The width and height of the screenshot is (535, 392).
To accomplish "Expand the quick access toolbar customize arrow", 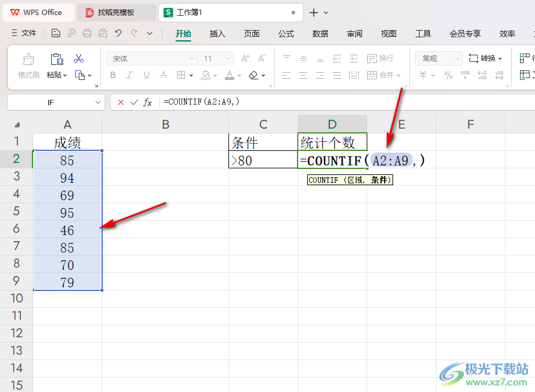I will pyautogui.click(x=150, y=33).
